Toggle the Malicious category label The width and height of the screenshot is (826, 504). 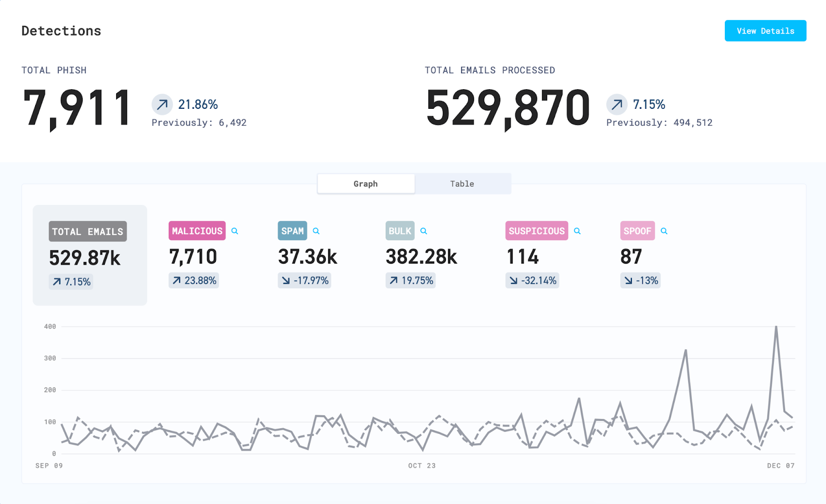click(197, 231)
